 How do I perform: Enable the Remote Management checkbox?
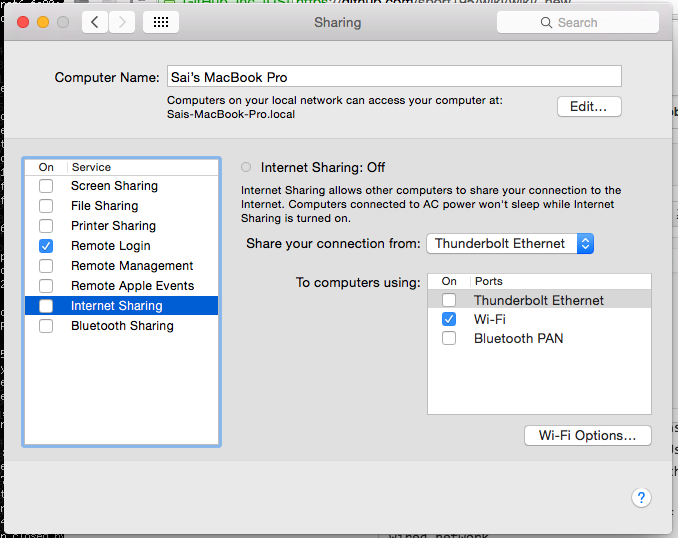pos(46,266)
